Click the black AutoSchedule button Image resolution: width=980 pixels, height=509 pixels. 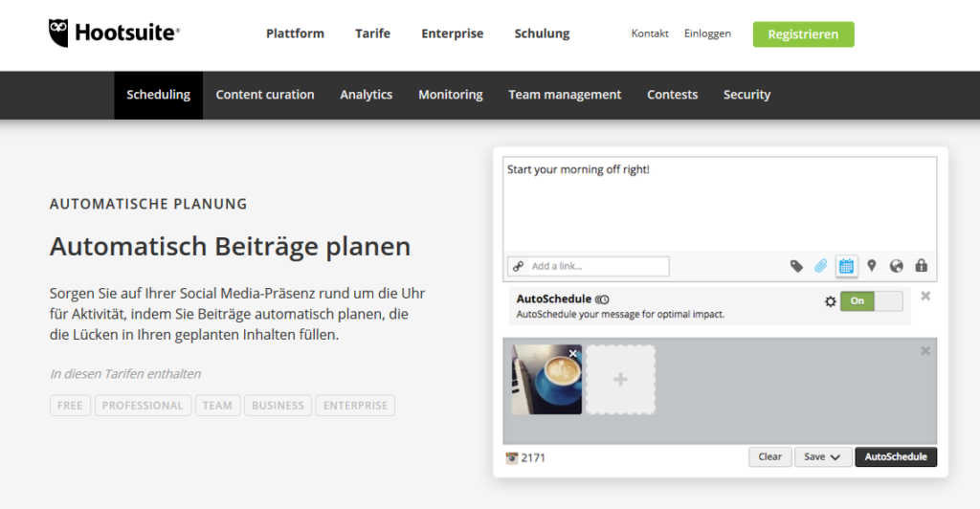[x=896, y=456]
